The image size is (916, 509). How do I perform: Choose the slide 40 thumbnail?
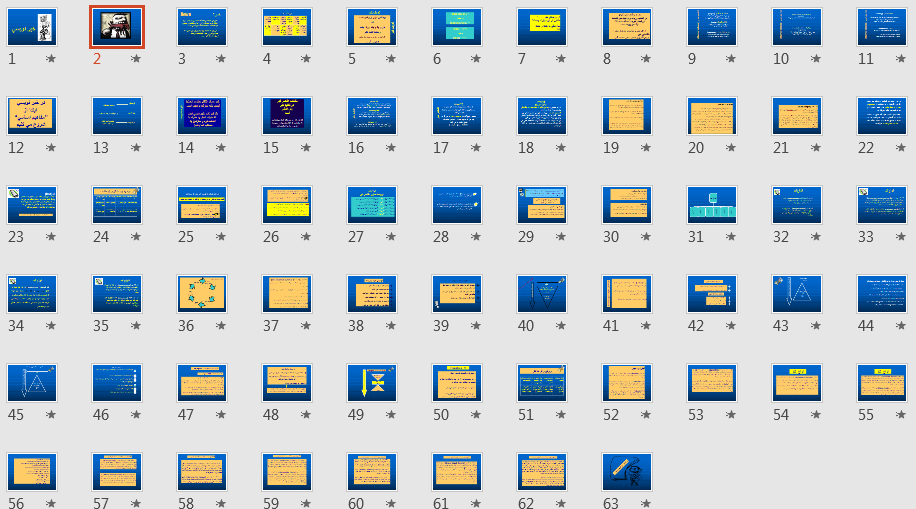click(542, 294)
